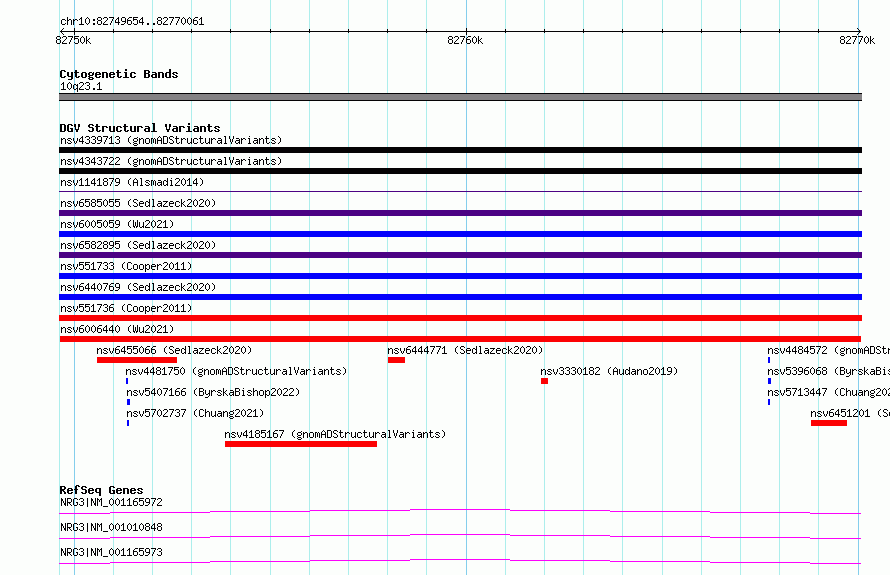Viewport: 890px width, 575px height.
Task: Click the nsv4185167 gnomAD label
Action: point(335,434)
